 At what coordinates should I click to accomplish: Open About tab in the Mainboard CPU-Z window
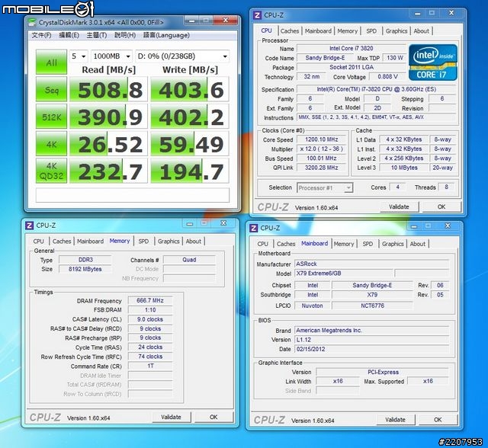coord(417,244)
